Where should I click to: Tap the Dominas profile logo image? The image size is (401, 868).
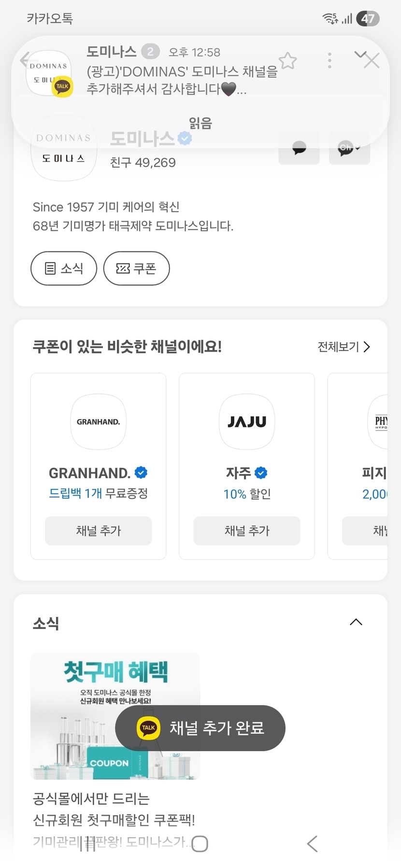64,148
